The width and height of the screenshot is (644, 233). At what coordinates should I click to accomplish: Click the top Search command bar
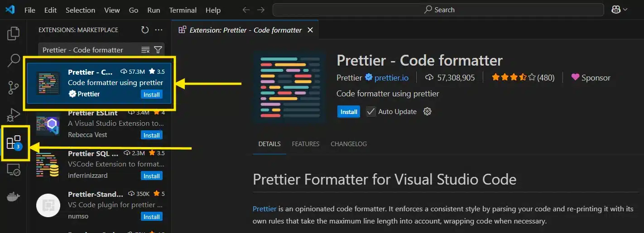pyautogui.click(x=438, y=10)
